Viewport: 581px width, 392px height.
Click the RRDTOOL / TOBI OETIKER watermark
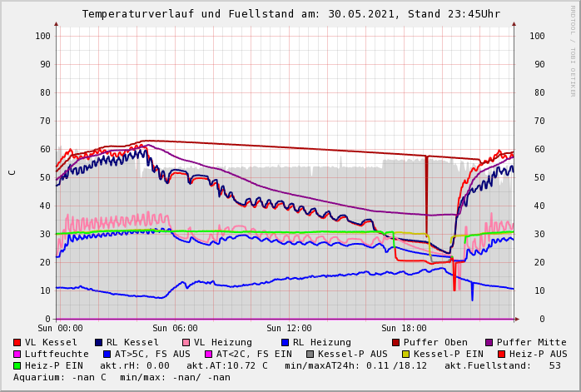573,50
